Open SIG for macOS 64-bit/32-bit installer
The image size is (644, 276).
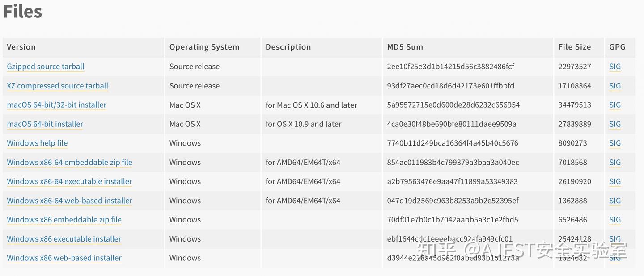pos(615,105)
